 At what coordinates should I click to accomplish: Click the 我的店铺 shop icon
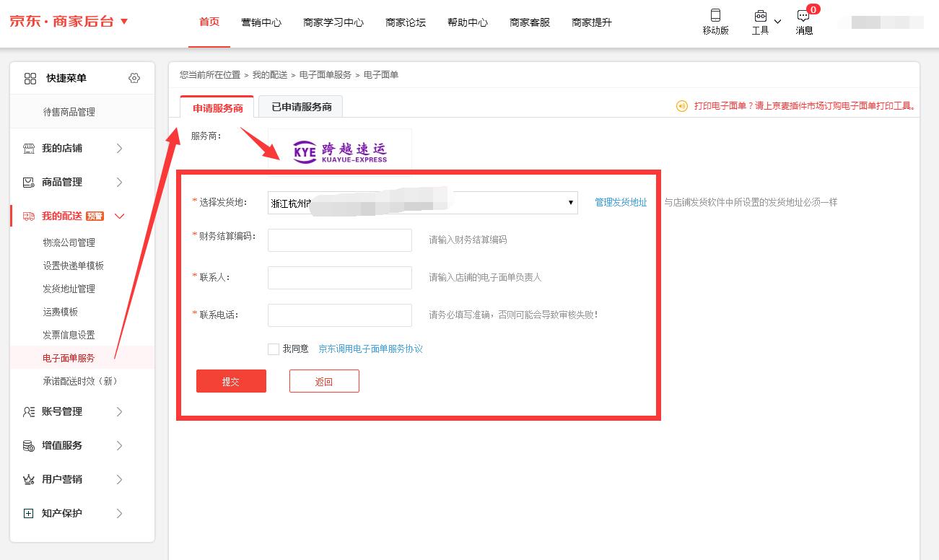[x=29, y=148]
